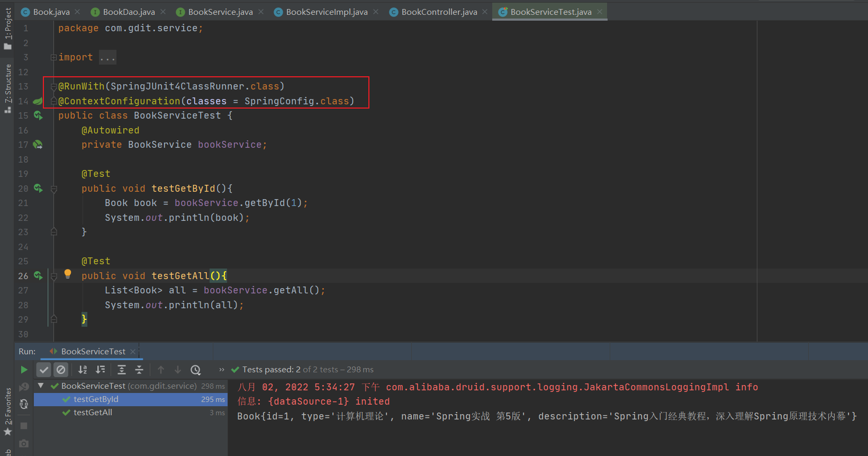Click fold end marker at line 23
Image resolution: width=868 pixels, height=456 pixels.
click(53, 231)
